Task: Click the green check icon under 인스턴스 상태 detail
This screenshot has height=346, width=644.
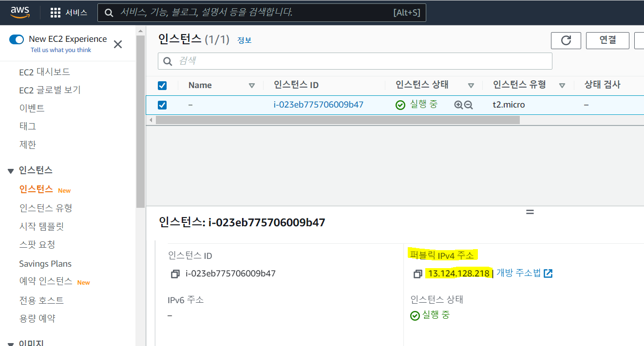Action: click(x=415, y=316)
